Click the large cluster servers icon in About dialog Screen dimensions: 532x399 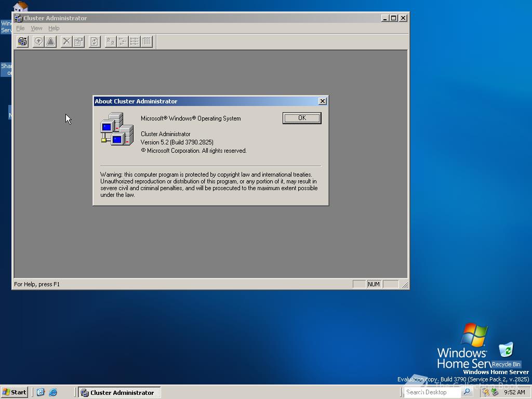pyautogui.click(x=117, y=129)
